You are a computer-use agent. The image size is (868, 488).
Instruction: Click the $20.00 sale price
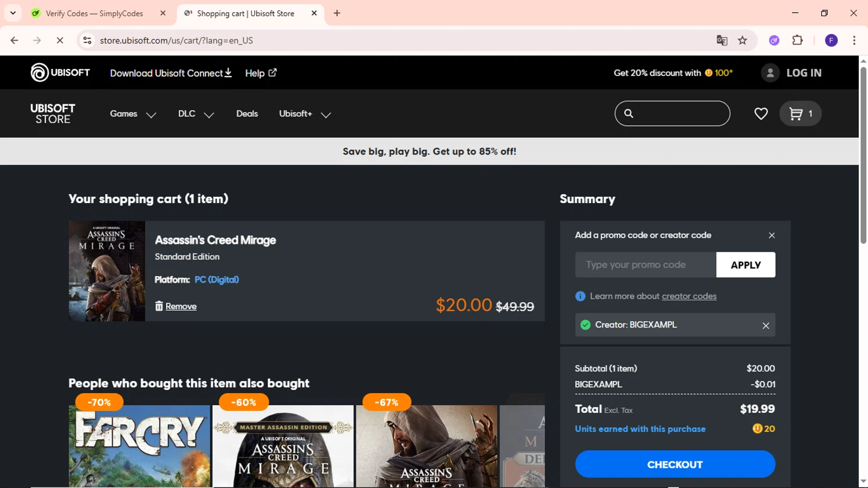tap(464, 305)
